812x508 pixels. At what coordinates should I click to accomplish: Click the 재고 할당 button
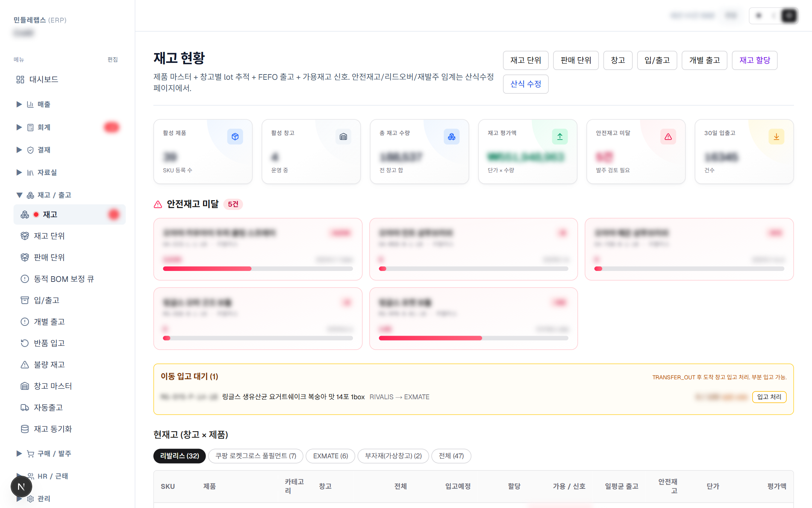coord(754,60)
